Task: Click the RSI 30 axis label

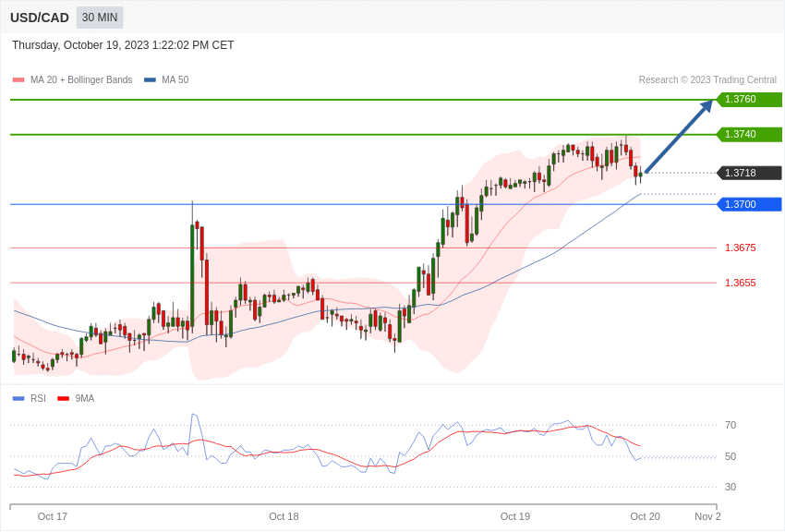Action: (x=731, y=487)
